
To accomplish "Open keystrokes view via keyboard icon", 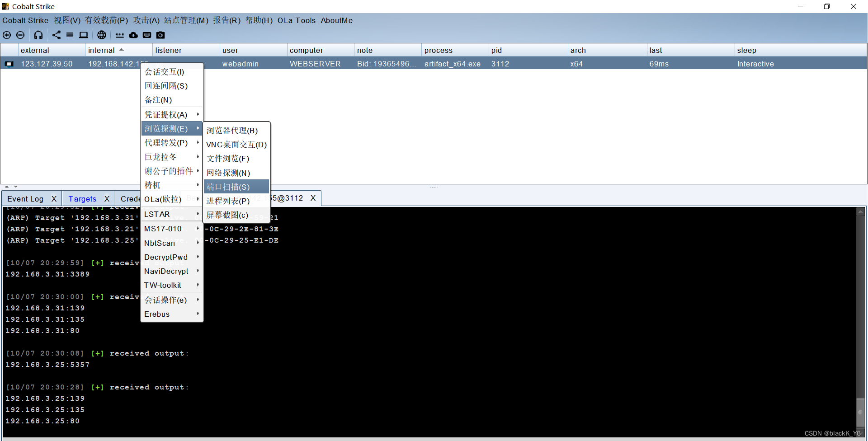I will tap(146, 35).
